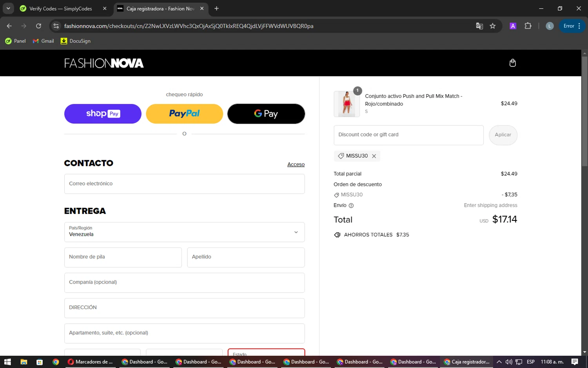
Task: Click the Aplicar discount button
Action: 503,135
